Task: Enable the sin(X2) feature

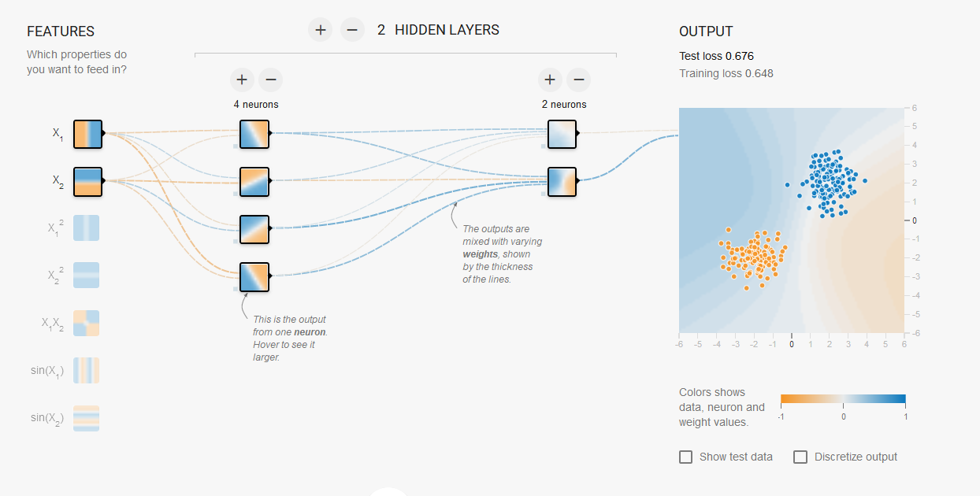Action: pos(87,417)
